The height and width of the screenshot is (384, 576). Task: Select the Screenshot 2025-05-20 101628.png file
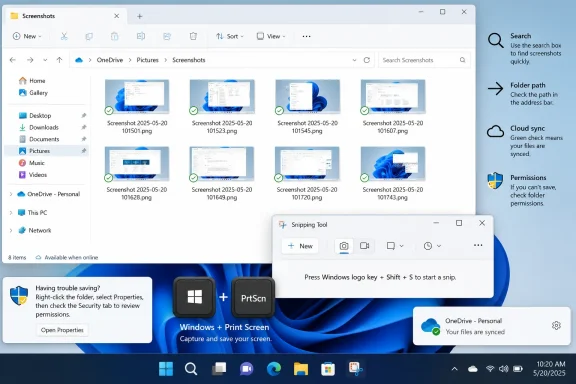tap(137, 173)
